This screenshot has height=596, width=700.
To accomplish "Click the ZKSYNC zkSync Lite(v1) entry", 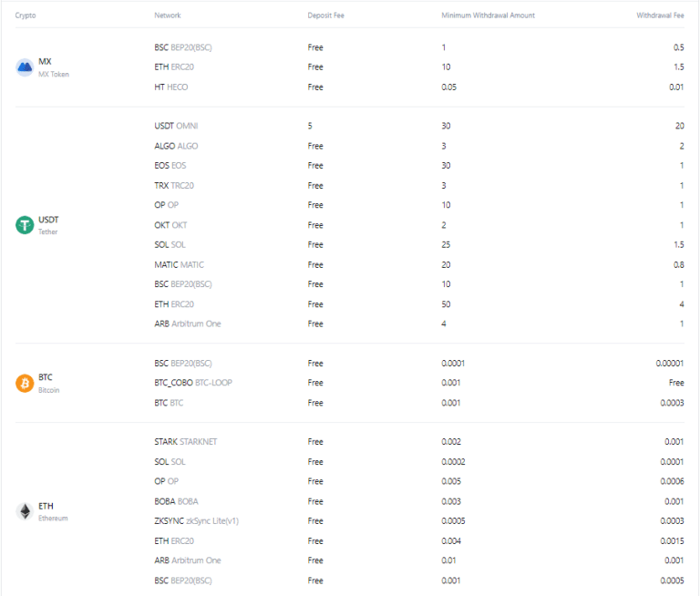I will [197, 521].
